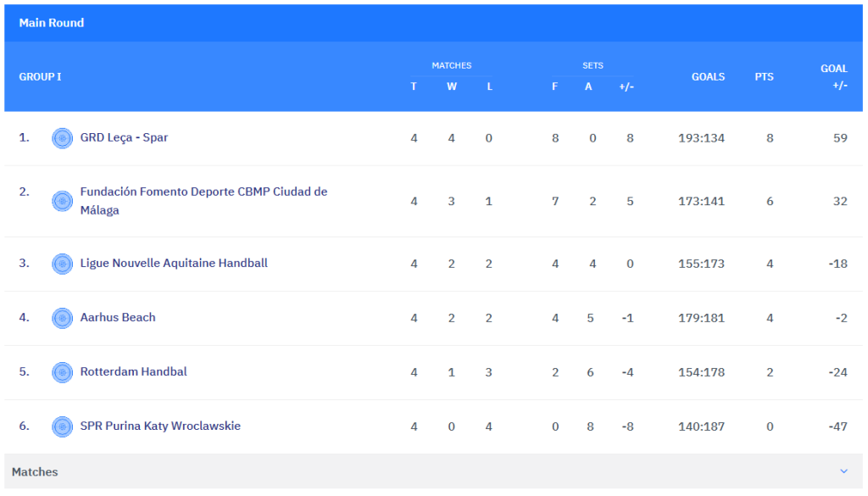Click the Main Round header
Viewport: 868px width, 496px height.
(x=52, y=23)
